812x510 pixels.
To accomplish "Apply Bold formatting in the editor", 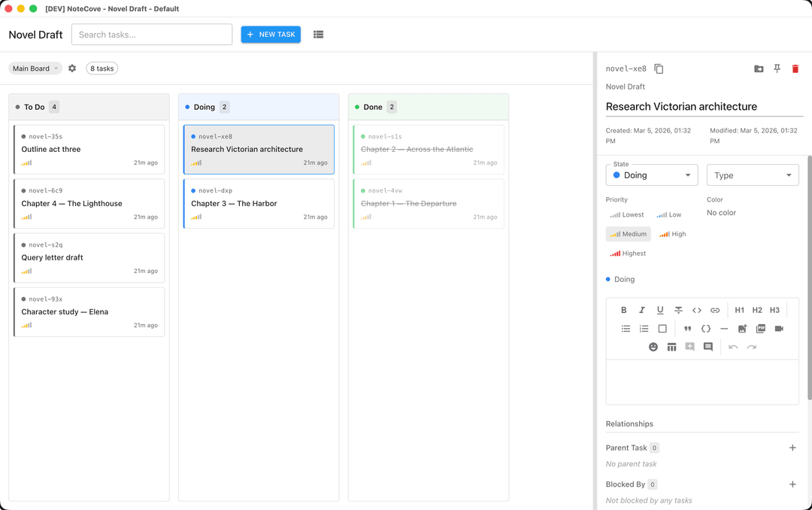I will tap(623, 310).
